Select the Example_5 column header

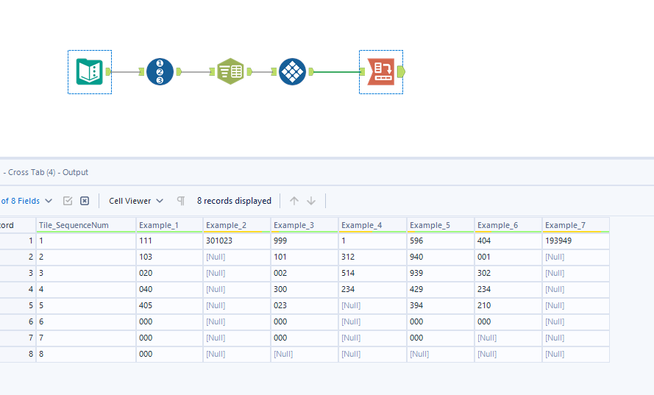[x=440, y=225]
